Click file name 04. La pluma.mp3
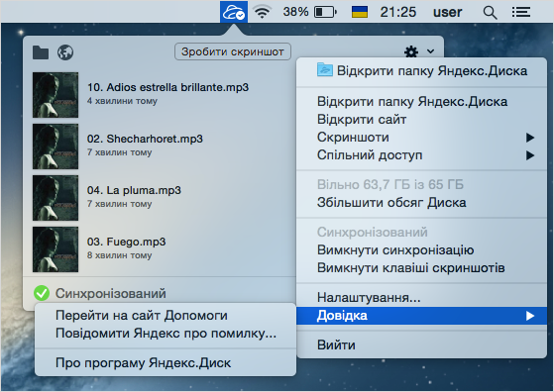The width and height of the screenshot is (554, 392). (134, 190)
